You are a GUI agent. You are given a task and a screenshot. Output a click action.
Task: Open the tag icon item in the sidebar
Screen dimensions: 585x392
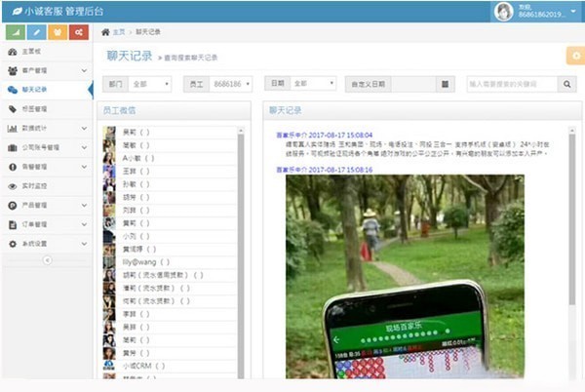point(47,109)
